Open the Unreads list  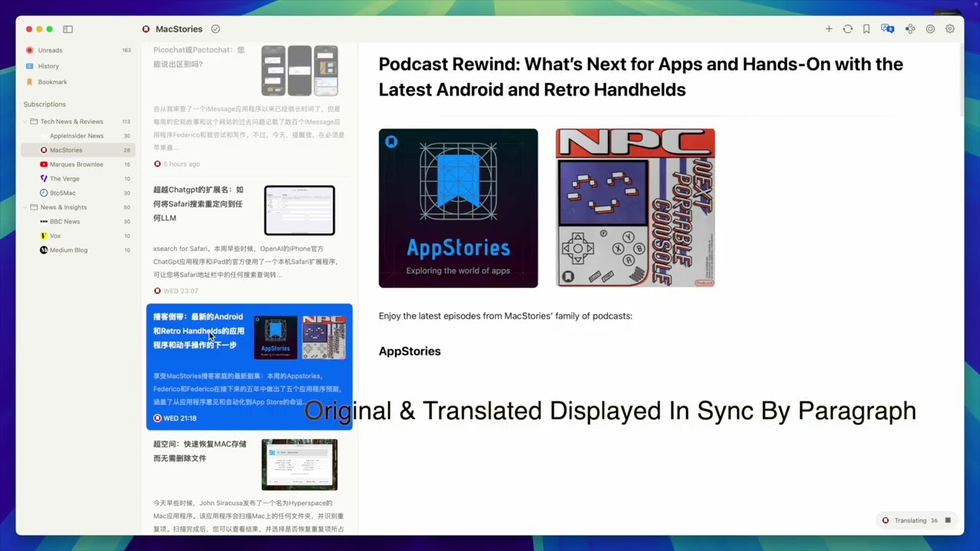coord(78,51)
